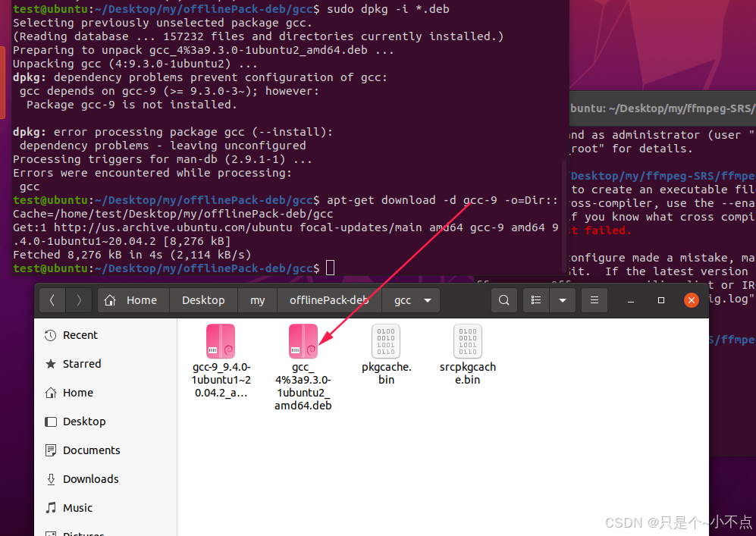Close the file manager window
The width and height of the screenshot is (756, 536).
(692, 300)
